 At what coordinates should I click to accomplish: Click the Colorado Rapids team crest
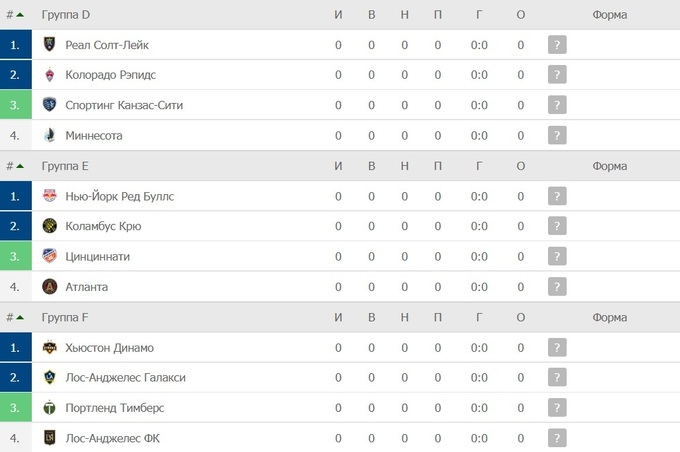(50, 75)
